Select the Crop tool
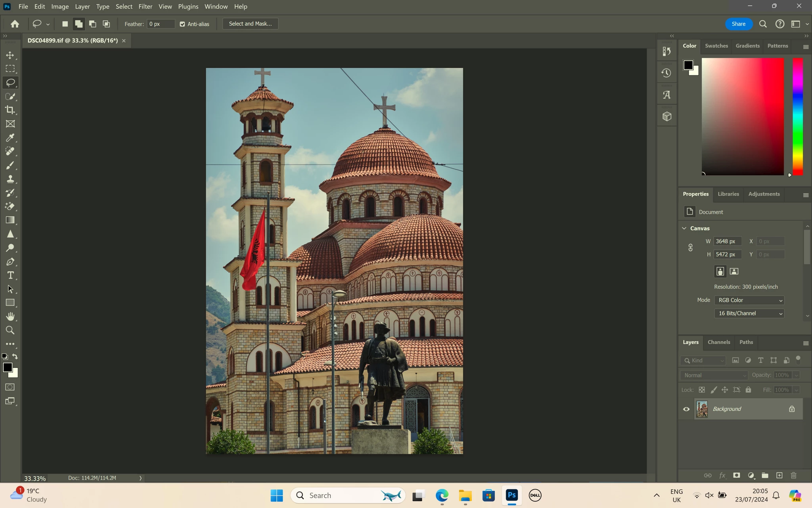The image size is (812, 508). click(10, 110)
